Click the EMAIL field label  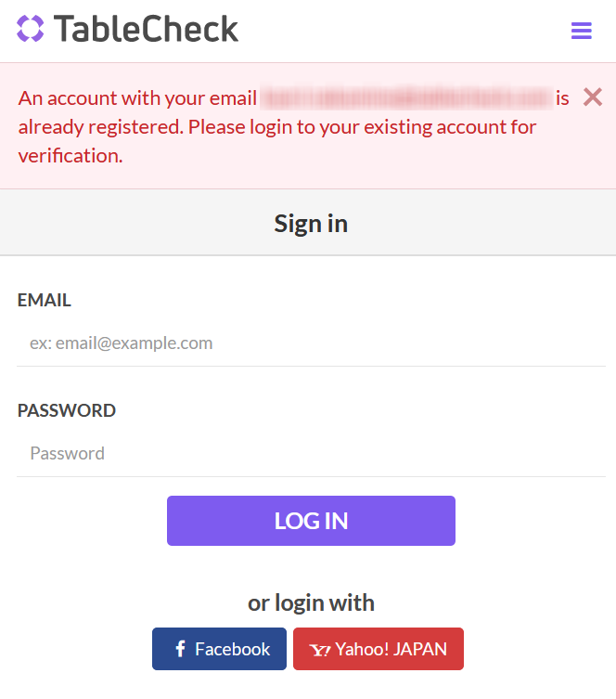[x=45, y=300]
